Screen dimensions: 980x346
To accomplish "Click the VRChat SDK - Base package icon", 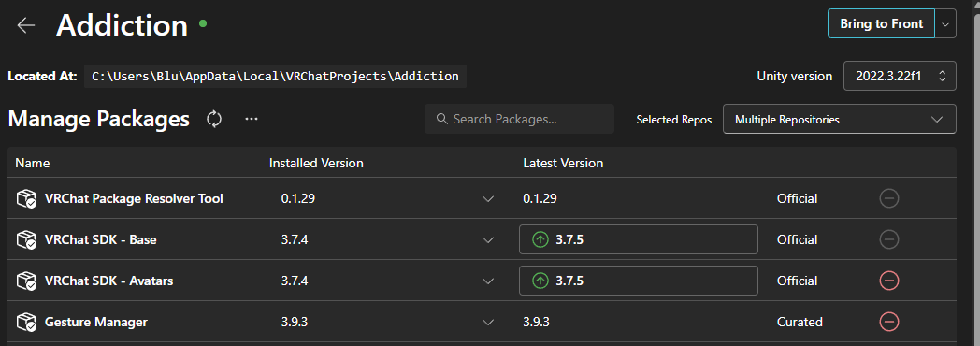I will tap(26, 240).
